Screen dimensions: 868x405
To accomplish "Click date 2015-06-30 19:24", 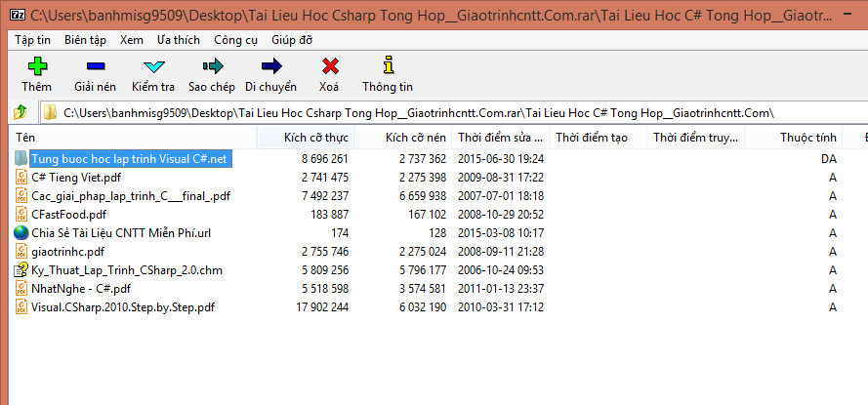I will point(501,159).
